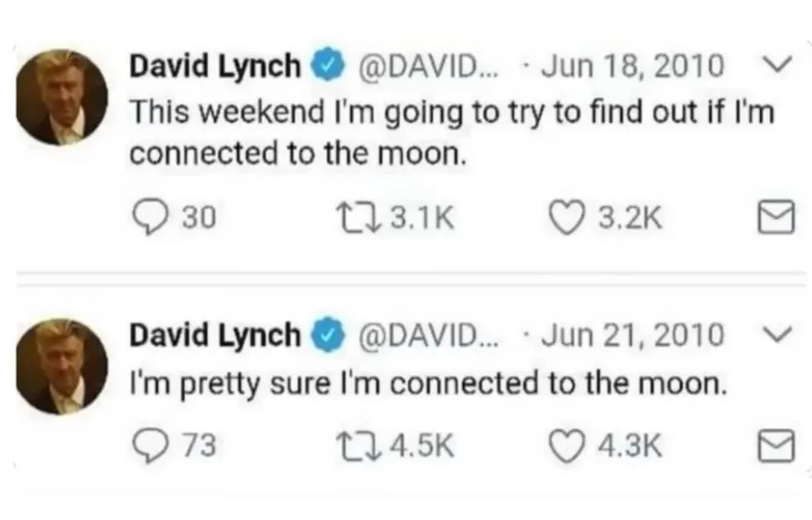Open the "I'm pretty sure" tweet text
Image resolution: width=812 pixels, height=520 pixels.
click(x=428, y=384)
